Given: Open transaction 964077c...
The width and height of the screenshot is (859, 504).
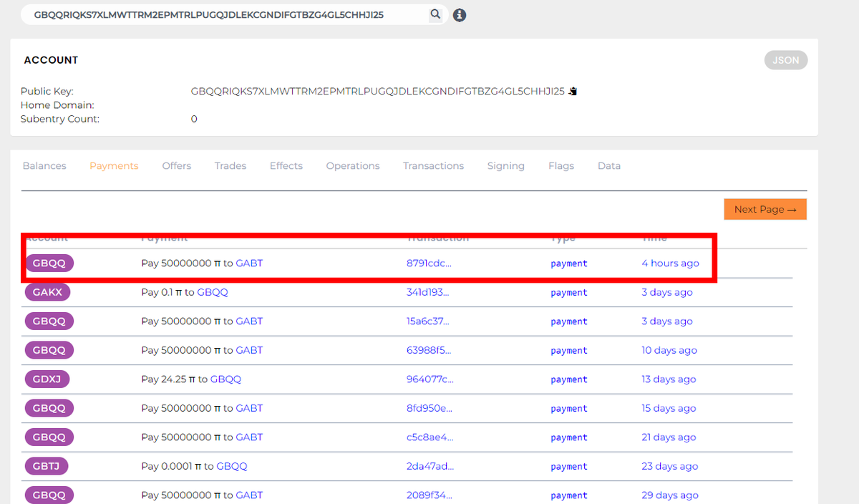Looking at the screenshot, I should (x=429, y=379).
